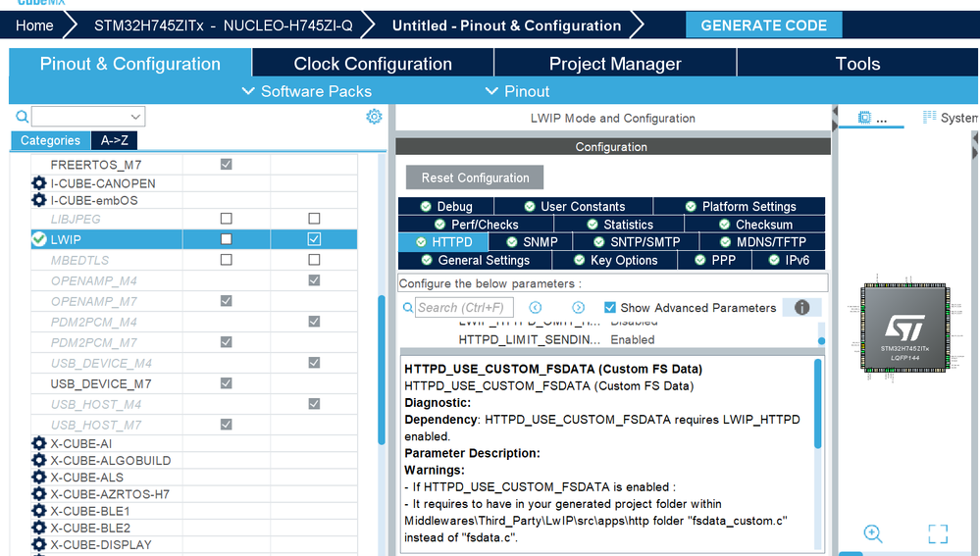Screen dimensions: 980x556
Task: Click the X-CUBE-DISPLAY package gear icon
Action: [x=39, y=545]
